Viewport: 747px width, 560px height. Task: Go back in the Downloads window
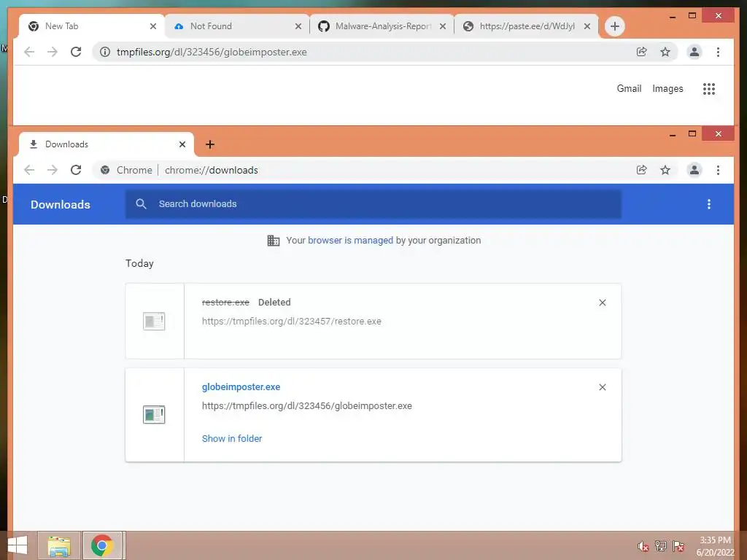(x=29, y=170)
